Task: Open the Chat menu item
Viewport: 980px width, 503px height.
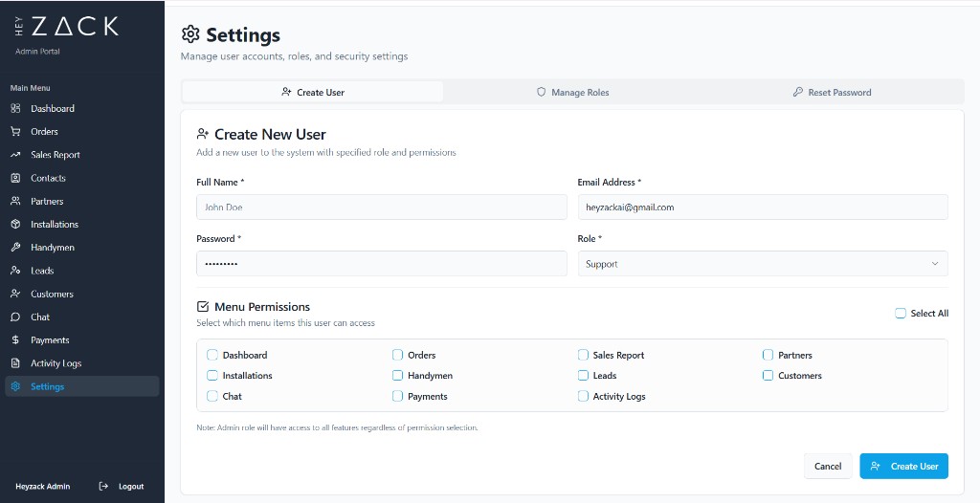Action: pos(82,317)
